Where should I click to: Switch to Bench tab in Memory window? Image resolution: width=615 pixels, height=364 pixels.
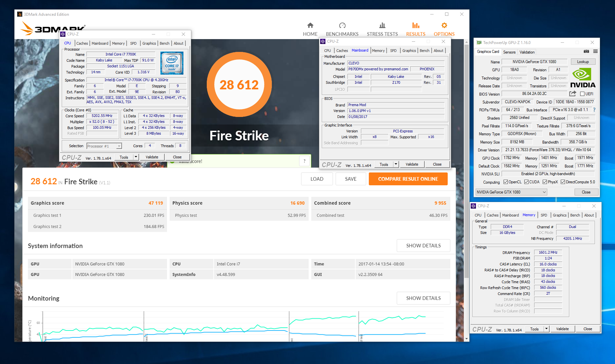click(x=575, y=215)
